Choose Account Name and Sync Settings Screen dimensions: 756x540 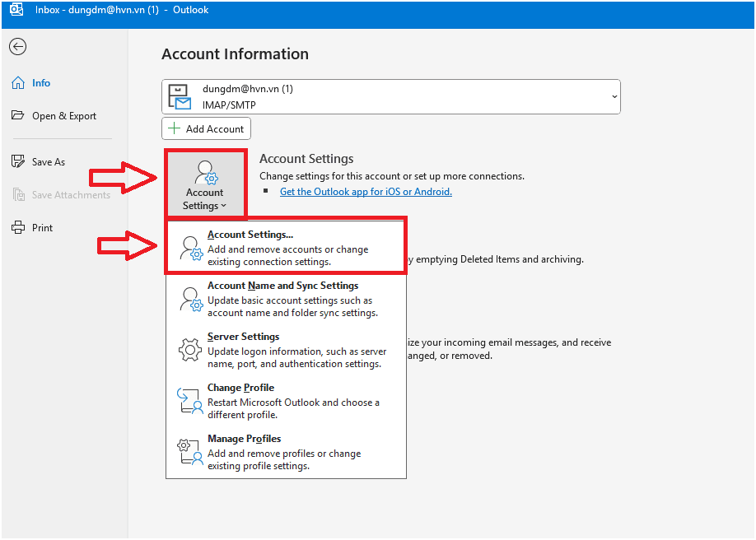click(286, 299)
